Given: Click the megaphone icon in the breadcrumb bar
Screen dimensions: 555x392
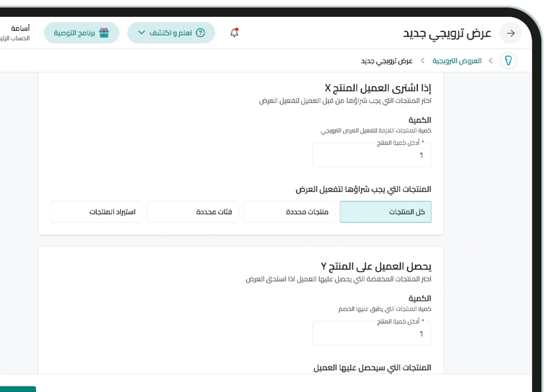Looking at the screenshot, I should pyautogui.click(x=508, y=60).
